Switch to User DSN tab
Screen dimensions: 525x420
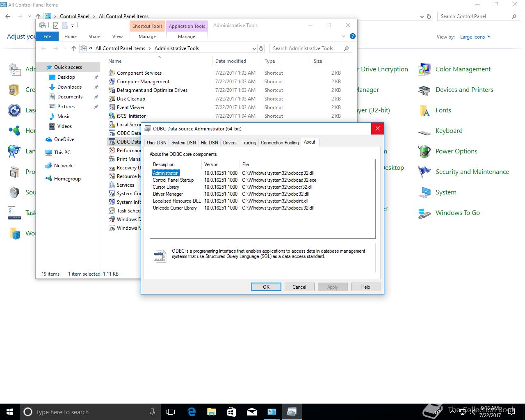pos(157,143)
